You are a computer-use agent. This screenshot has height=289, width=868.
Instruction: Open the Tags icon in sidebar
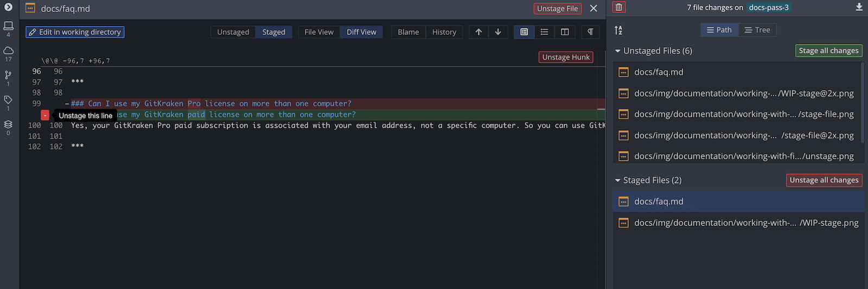pos(8,99)
